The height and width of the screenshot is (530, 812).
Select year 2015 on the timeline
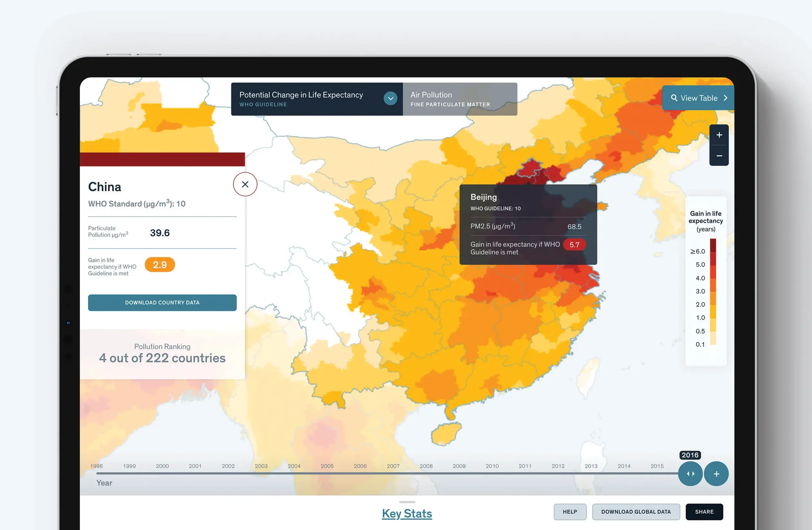pyautogui.click(x=657, y=466)
